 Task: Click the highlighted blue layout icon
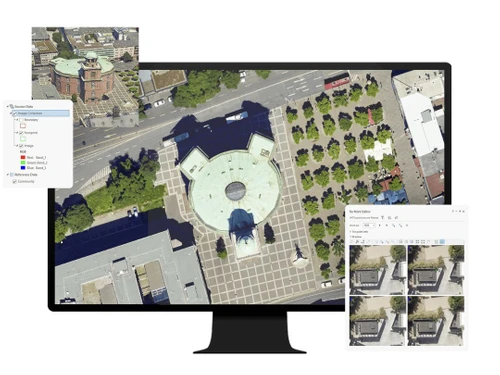442,242
